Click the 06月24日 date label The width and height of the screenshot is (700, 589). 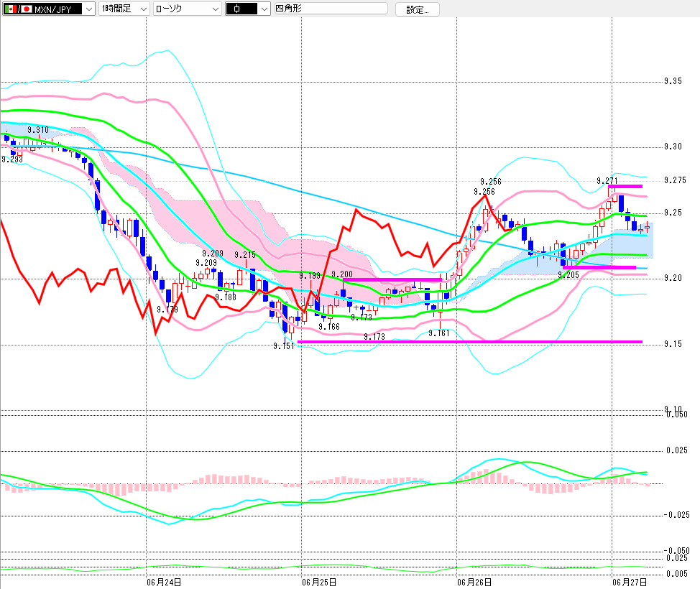pos(164,583)
